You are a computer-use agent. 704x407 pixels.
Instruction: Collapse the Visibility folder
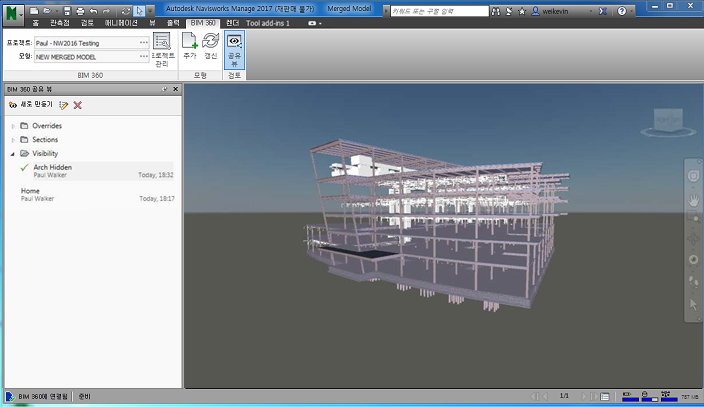tap(13, 154)
